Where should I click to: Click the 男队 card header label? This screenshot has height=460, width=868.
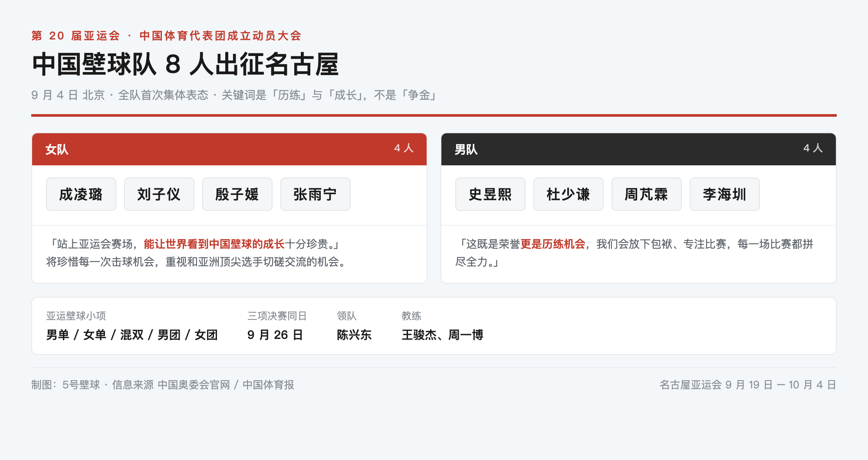pyautogui.click(x=466, y=149)
